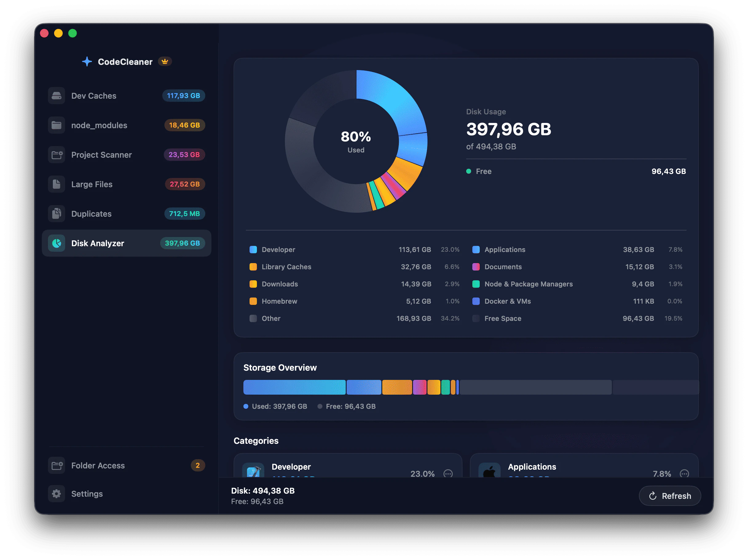The image size is (748, 560).
Task: Click the Refresh button
Action: point(670,496)
